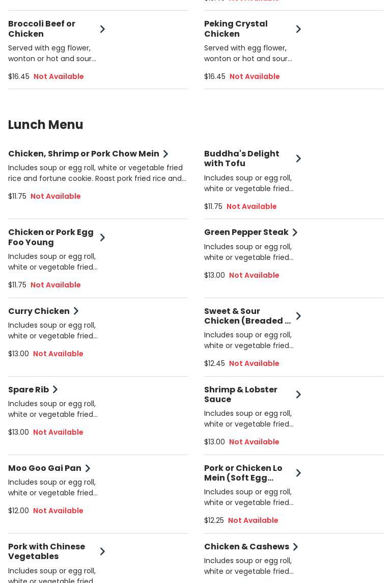392x583 pixels.
Task: Click arrow next to Buddha's Delight with Tofu
Action: (x=298, y=158)
